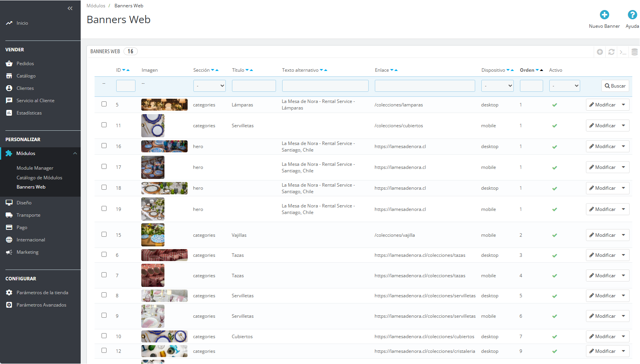Open Marketing megaphone icon
640x364 pixels.
(9, 252)
